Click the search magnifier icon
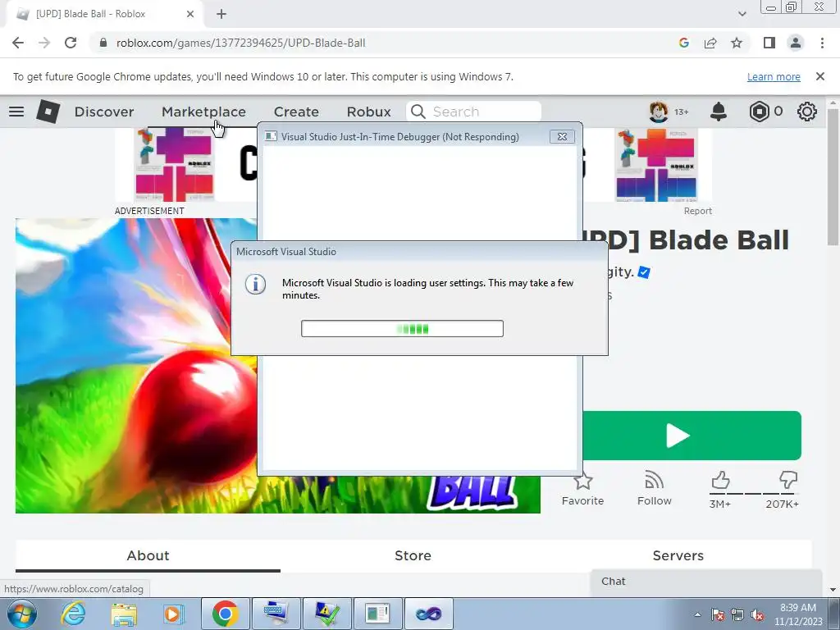The height and width of the screenshot is (630, 840). (418, 112)
